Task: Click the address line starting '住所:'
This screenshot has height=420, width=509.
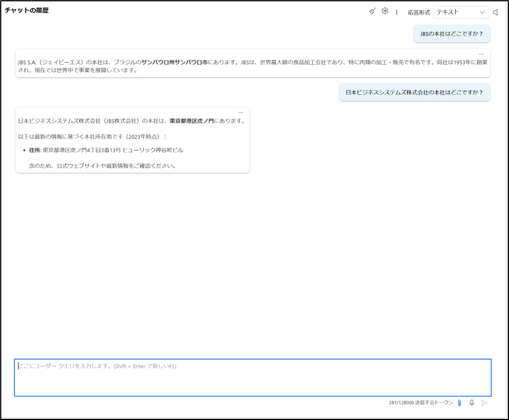Action: [x=106, y=150]
